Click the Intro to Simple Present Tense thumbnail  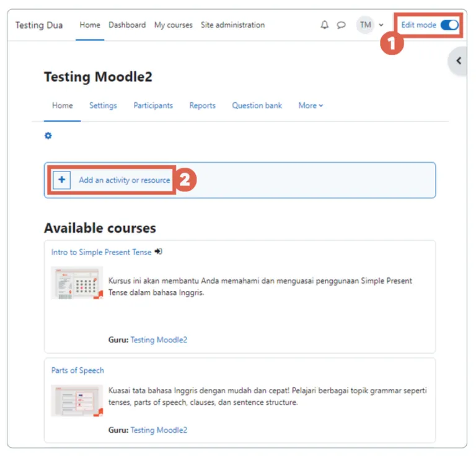[77, 283]
